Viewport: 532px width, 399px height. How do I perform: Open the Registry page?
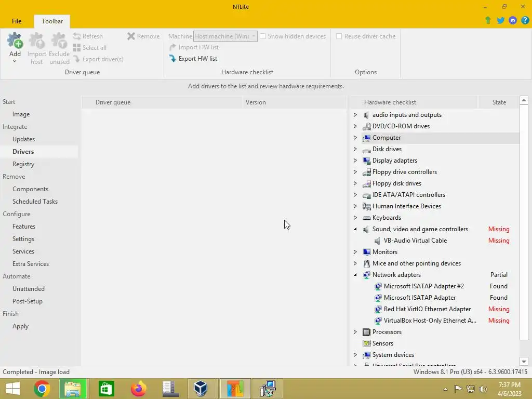[23, 164]
